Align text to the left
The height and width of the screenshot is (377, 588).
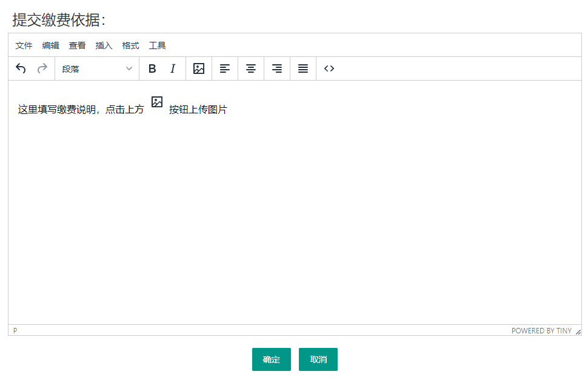pyautogui.click(x=225, y=68)
